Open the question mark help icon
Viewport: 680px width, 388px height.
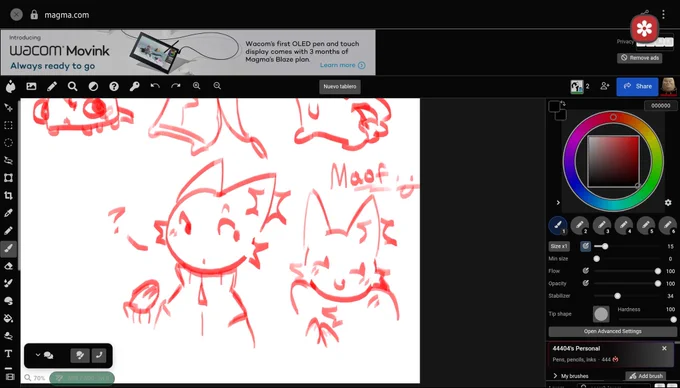(x=114, y=86)
